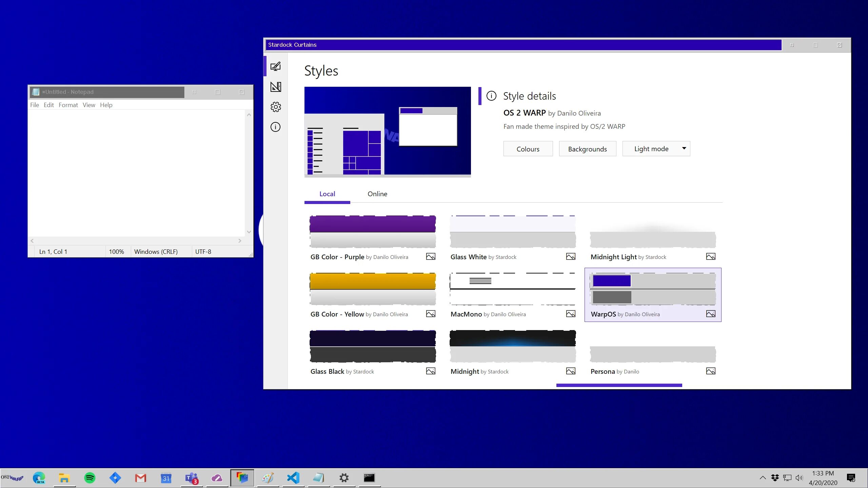Click Notepad horizontal scrollbar left arrow

pyautogui.click(x=32, y=241)
